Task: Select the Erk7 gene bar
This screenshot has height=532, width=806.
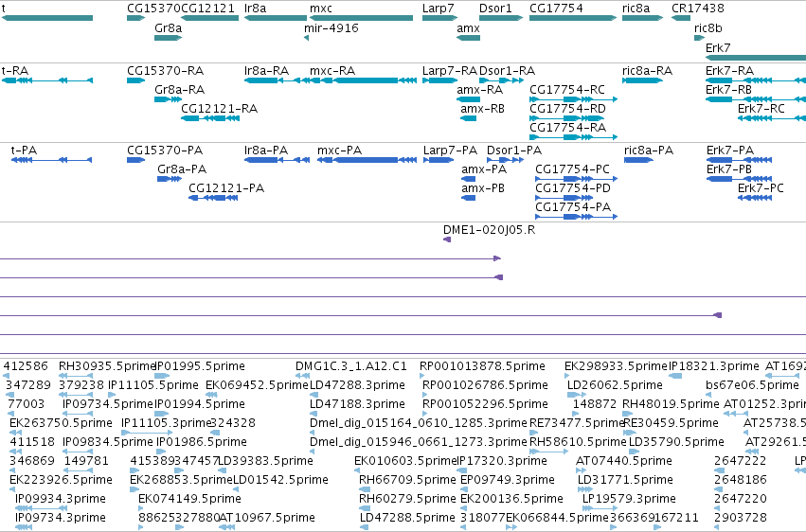Action: [756, 58]
